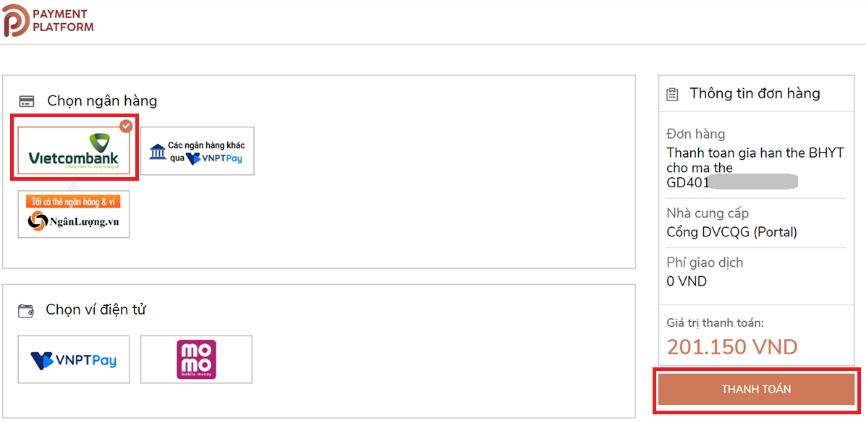Click the bank building icon in other banks option
This screenshot has width=866, height=423.
point(158,152)
